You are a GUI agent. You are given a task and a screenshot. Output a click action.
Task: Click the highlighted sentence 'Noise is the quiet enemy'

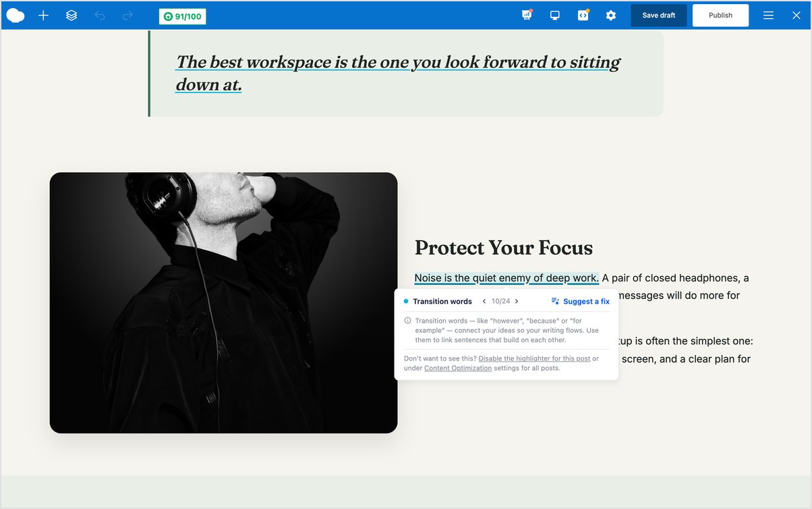pyautogui.click(x=506, y=278)
